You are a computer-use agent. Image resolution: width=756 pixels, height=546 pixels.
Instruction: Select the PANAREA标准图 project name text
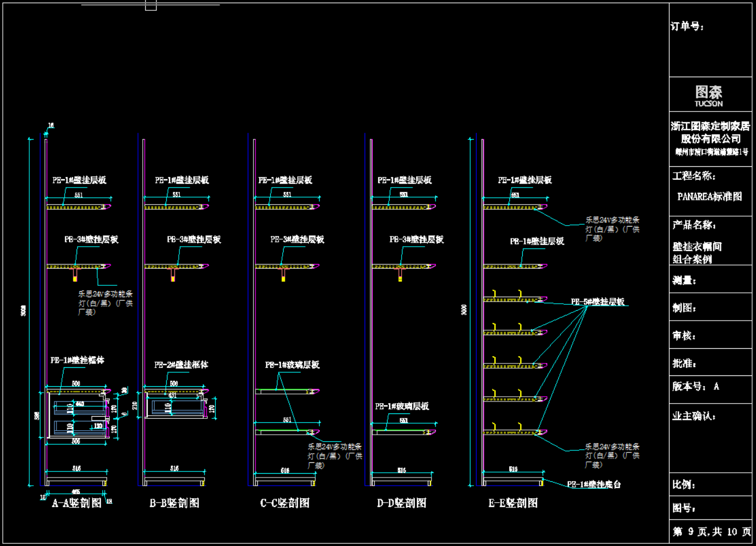click(709, 197)
